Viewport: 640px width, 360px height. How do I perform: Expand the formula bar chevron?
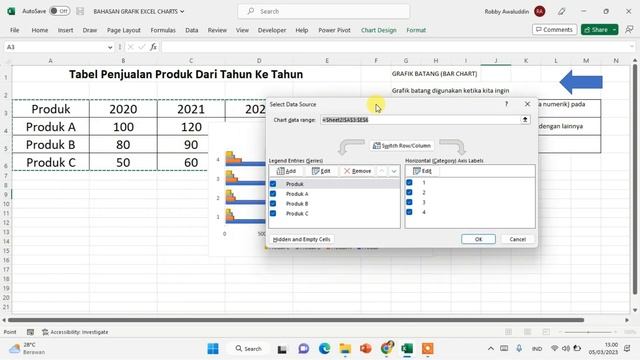pyautogui.click(x=632, y=47)
